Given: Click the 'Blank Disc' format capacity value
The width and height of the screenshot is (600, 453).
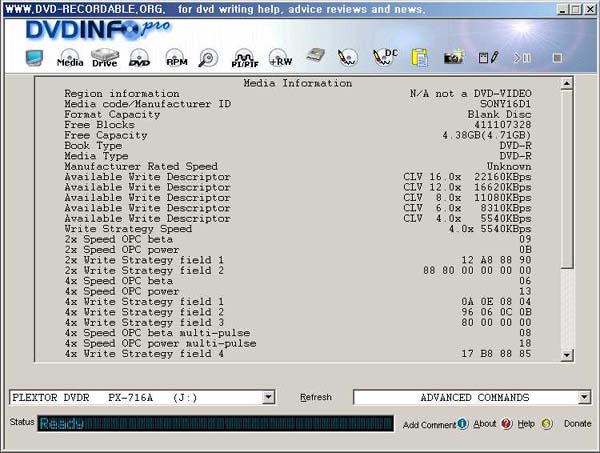Looking at the screenshot, I should coord(499,114).
